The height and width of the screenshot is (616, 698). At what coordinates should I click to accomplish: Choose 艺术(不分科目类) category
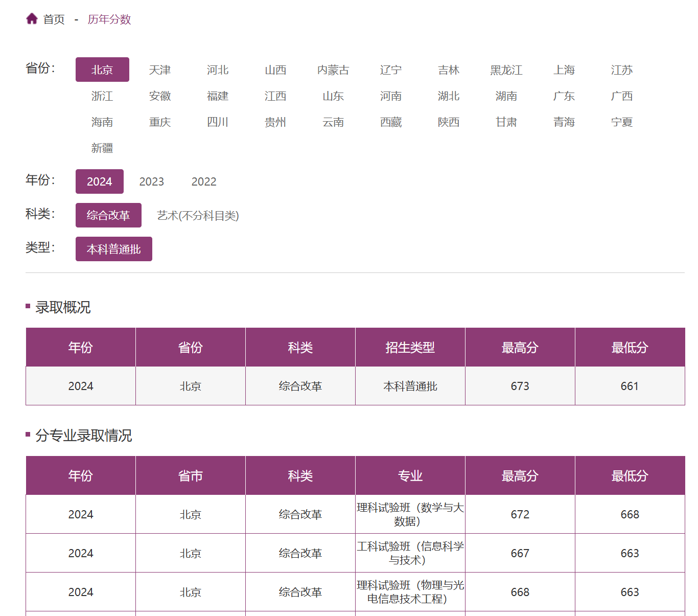(198, 216)
